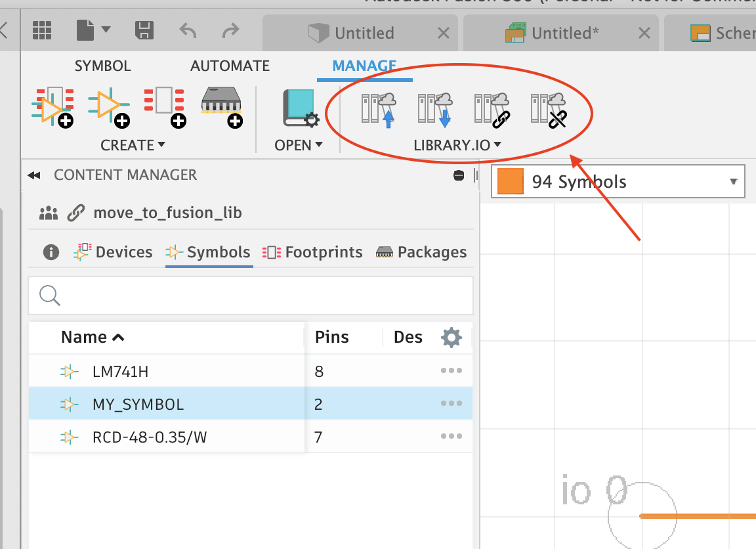The width and height of the screenshot is (756, 549).
Task: Push the library to Library.io
Action: tap(377, 108)
